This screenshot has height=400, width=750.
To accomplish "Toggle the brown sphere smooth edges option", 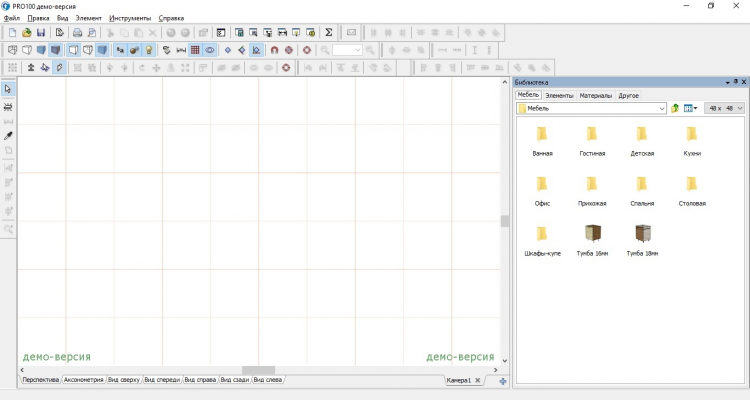I will click(134, 50).
